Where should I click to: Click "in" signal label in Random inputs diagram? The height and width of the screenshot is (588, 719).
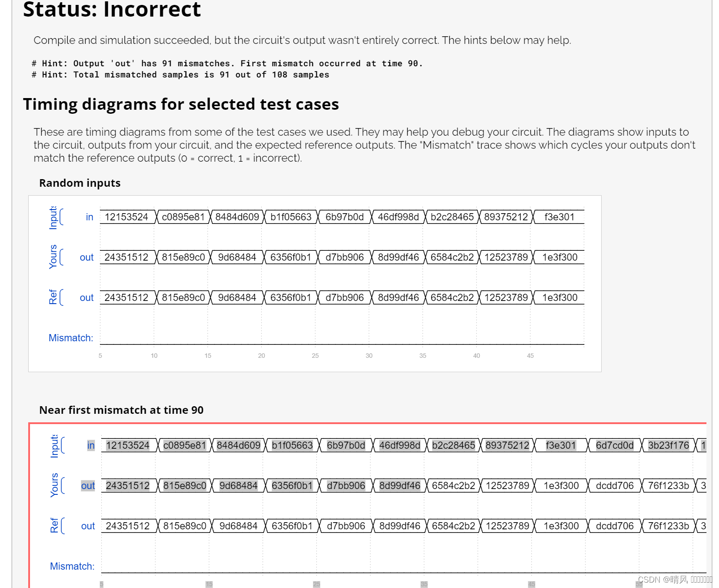pyautogui.click(x=90, y=217)
